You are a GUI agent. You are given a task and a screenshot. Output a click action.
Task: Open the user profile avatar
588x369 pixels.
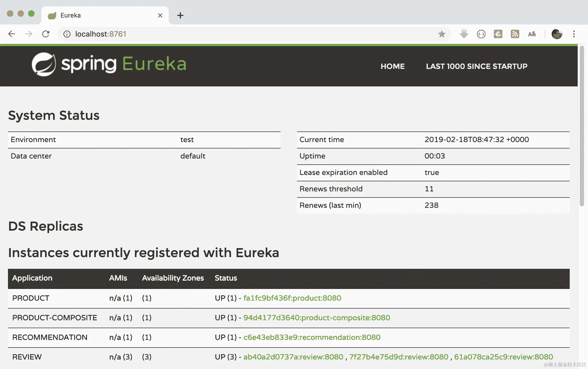tap(557, 34)
